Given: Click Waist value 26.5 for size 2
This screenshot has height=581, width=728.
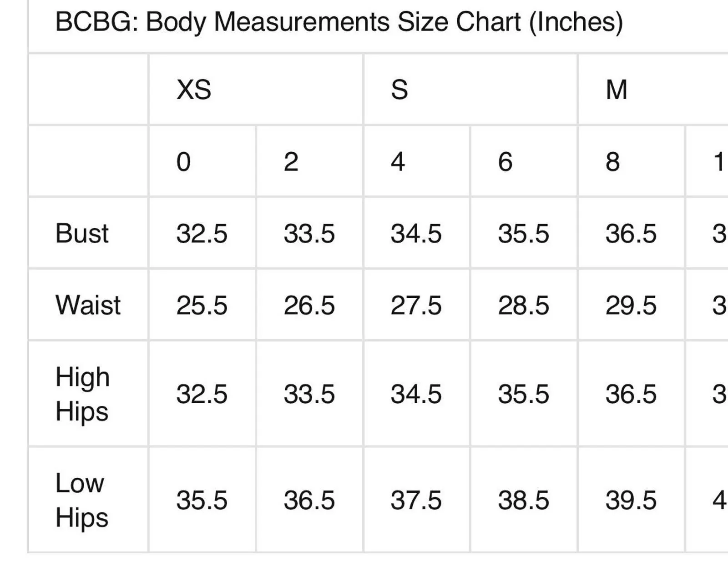Looking at the screenshot, I should [309, 305].
